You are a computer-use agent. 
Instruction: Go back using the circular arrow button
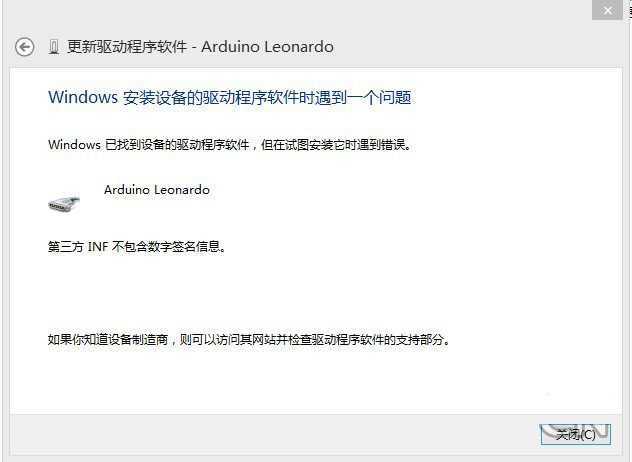25,47
